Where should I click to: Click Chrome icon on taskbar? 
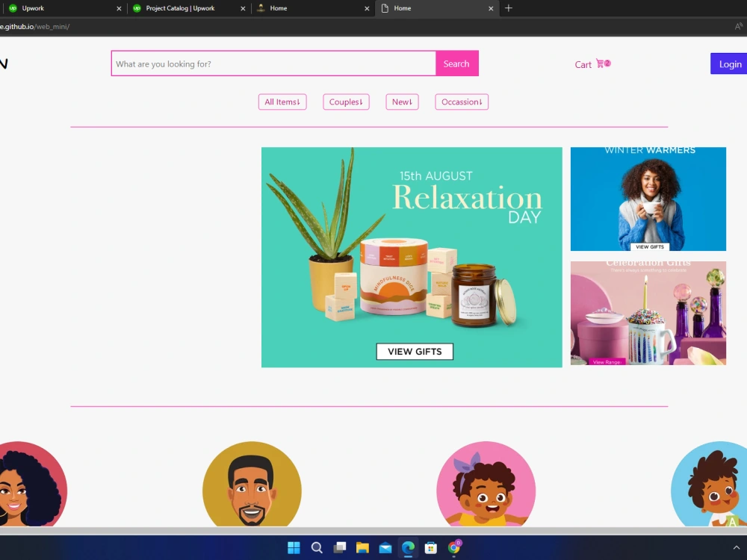(x=454, y=547)
